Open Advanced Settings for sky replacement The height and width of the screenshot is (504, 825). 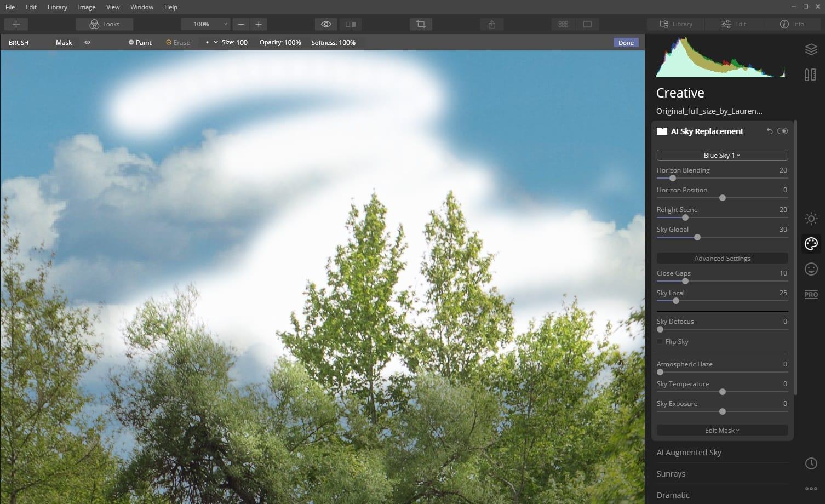point(722,258)
